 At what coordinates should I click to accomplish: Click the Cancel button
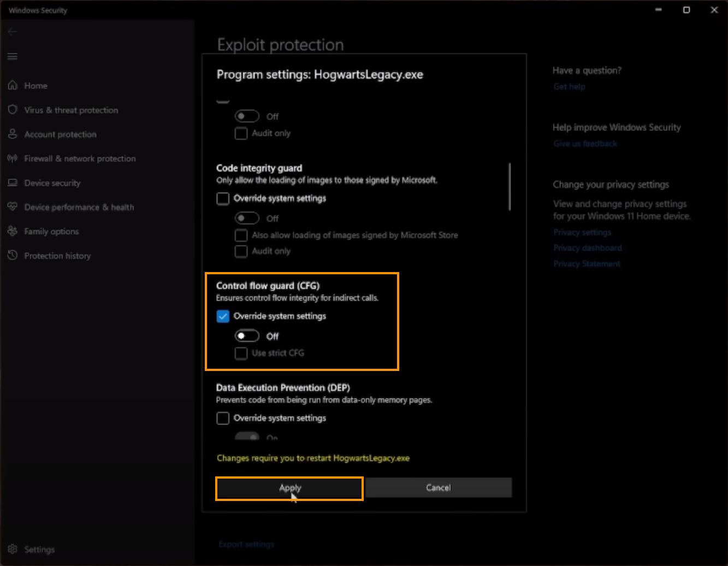[x=439, y=488]
